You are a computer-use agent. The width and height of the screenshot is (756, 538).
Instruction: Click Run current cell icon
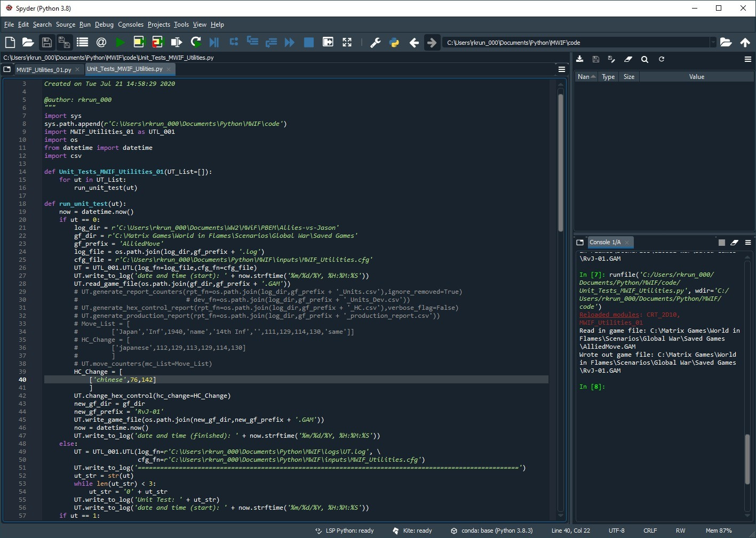click(x=139, y=42)
